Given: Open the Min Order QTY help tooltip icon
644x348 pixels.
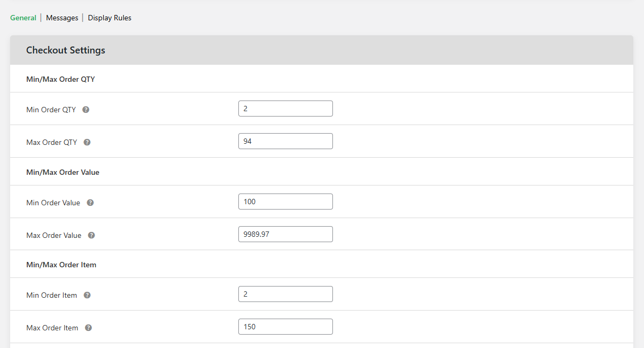Looking at the screenshot, I should (86, 109).
